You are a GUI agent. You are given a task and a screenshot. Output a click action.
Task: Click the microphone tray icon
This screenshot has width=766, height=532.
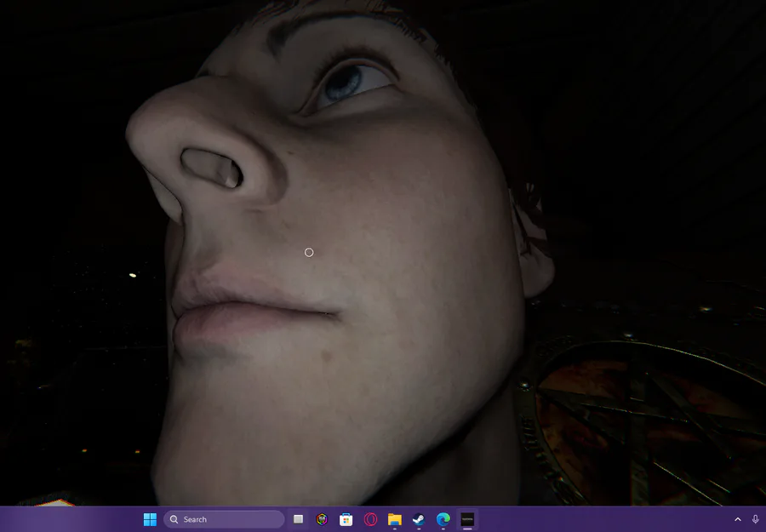pyautogui.click(x=755, y=519)
